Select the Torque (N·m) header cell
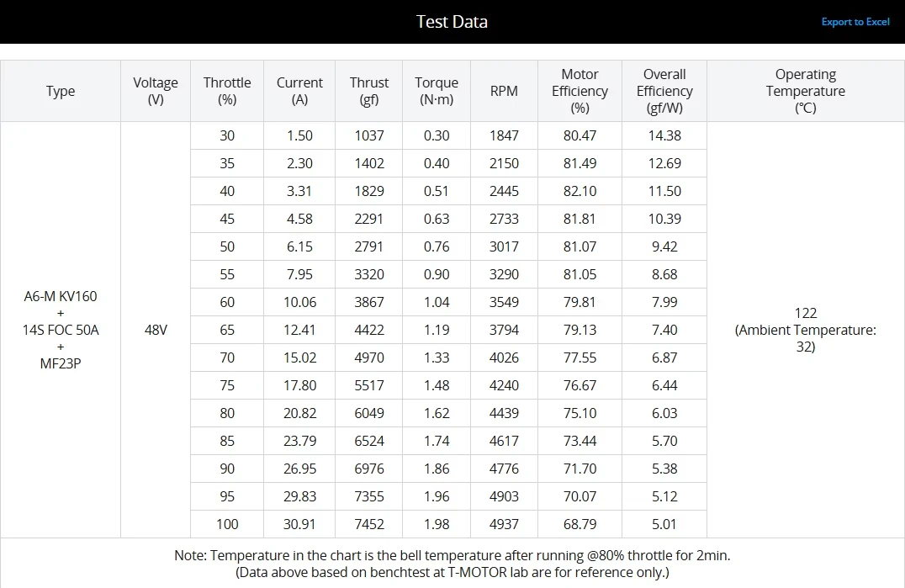The width and height of the screenshot is (905, 588). 437,91
